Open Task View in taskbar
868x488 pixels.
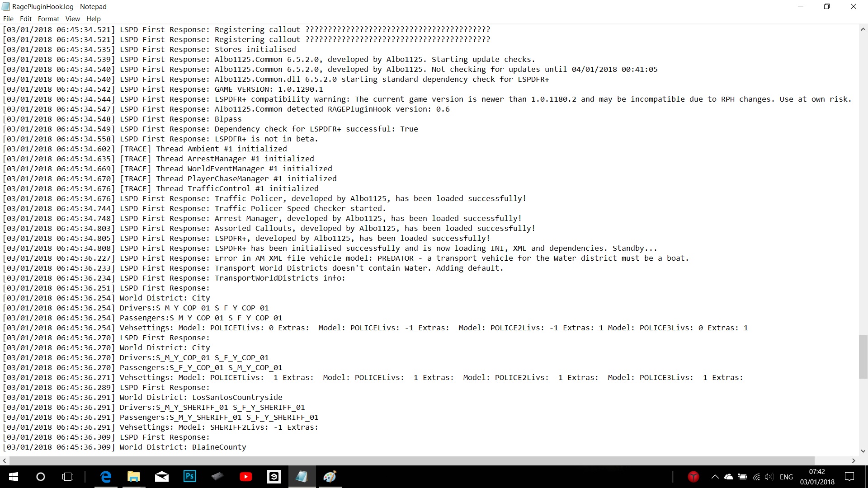[68, 477]
